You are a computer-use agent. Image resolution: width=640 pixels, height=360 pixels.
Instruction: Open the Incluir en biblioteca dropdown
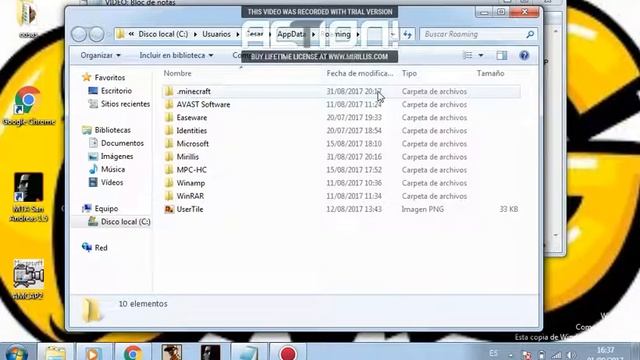(x=176, y=55)
